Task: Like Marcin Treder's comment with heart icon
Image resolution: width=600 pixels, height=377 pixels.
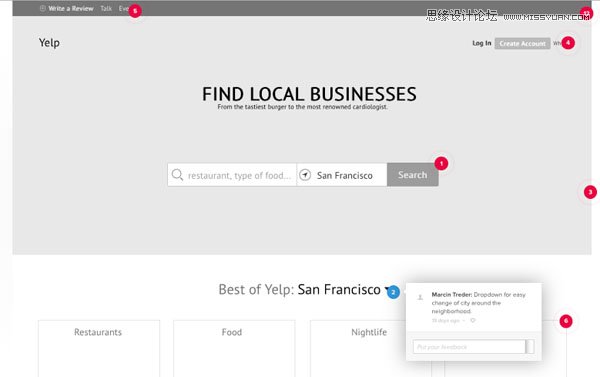Action: pyautogui.click(x=473, y=320)
